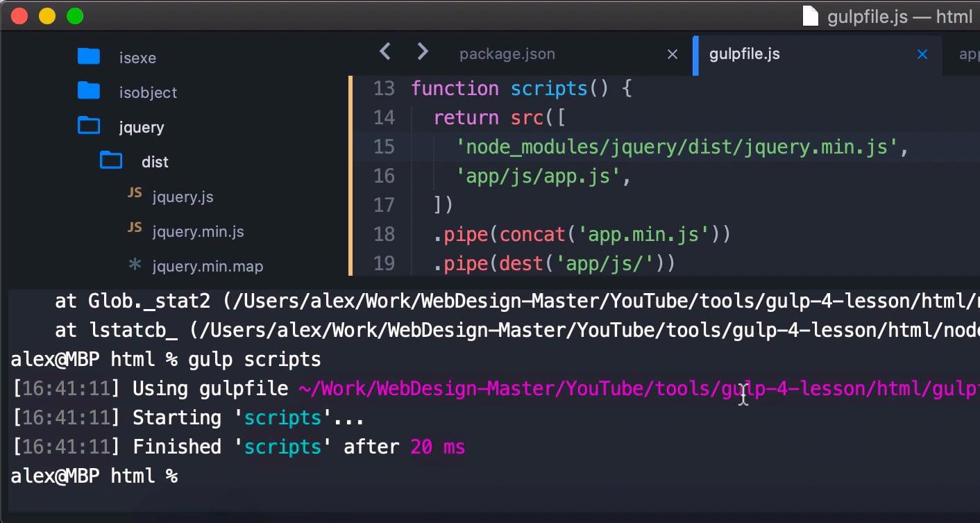Image resolution: width=980 pixels, height=523 pixels.
Task: Go back with the left arrow
Action: (385, 51)
